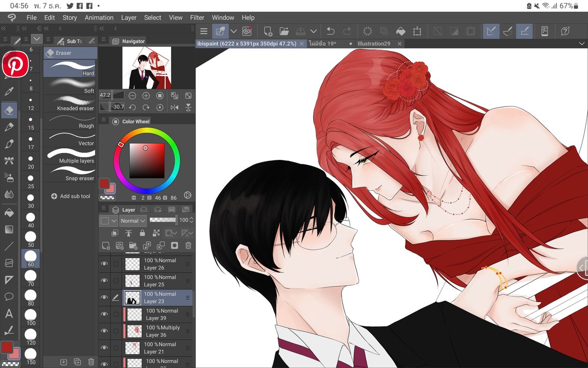Expand the dropdown arrow beside Save icon

[x=313, y=31]
